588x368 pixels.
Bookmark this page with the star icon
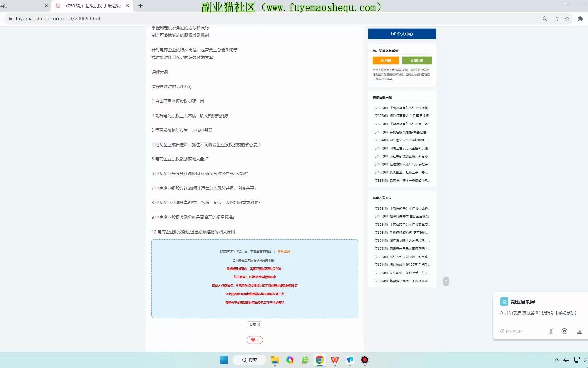click(567, 19)
